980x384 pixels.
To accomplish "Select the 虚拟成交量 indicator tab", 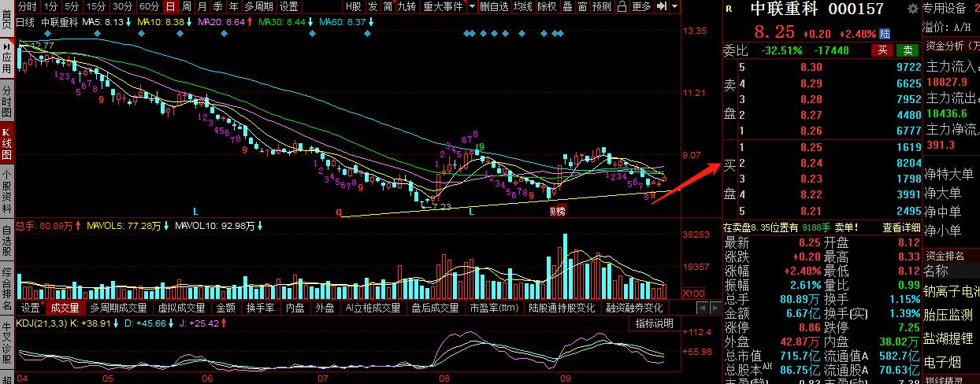I will point(182,308).
